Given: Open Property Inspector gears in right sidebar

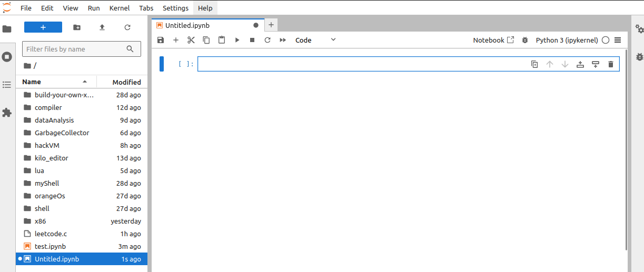Looking at the screenshot, I should (639, 29).
